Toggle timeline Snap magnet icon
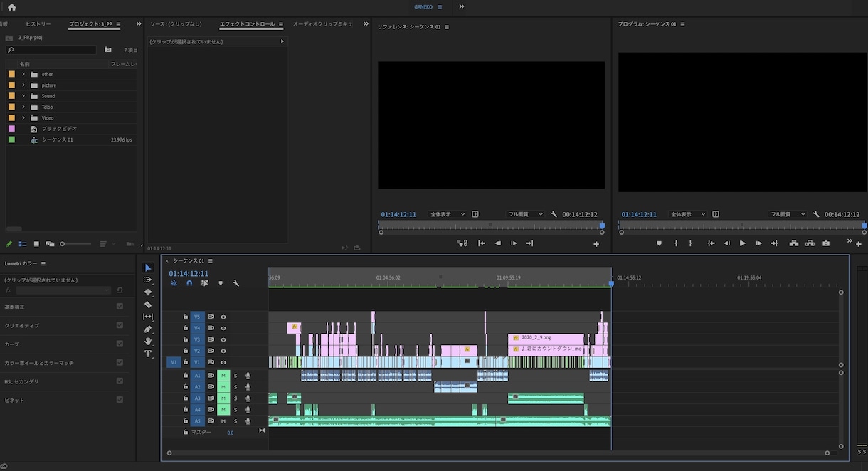This screenshot has width=868, height=471. coord(189,283)
